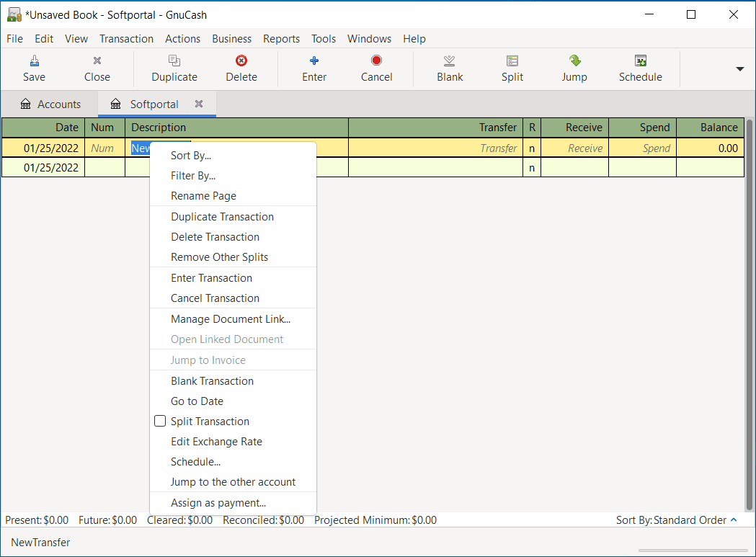Toggle the Split Transaction checkbox
The image size is (756, 557).
[x=160, y=421]
